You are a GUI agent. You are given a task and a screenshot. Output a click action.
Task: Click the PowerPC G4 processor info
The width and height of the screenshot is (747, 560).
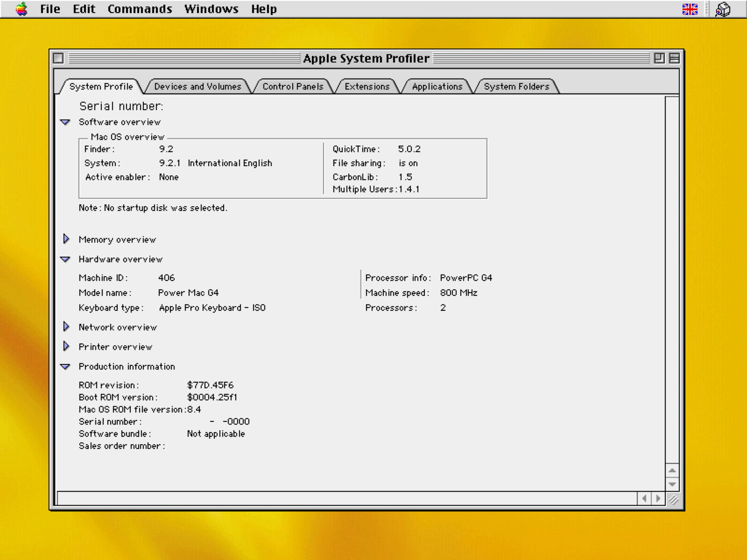(x=466, y=278)
